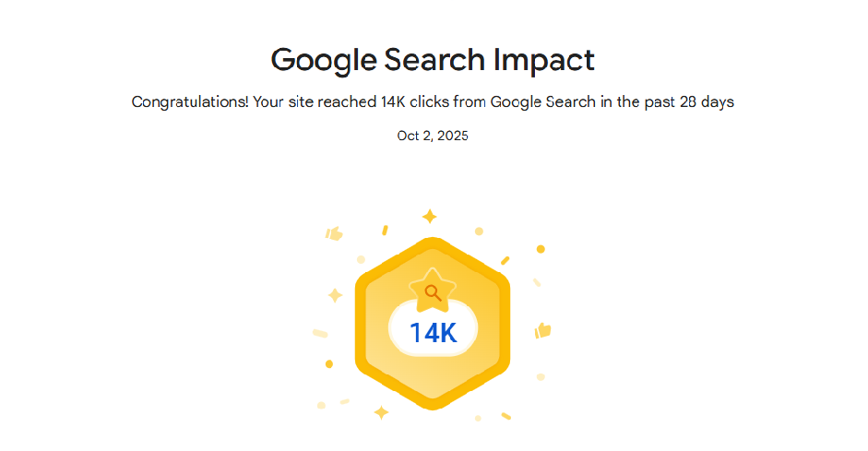Click the pale sparkle left of the badge
The height and width of the screenshot is (451, 868).
pyautogui.click(x=335, y=295)
